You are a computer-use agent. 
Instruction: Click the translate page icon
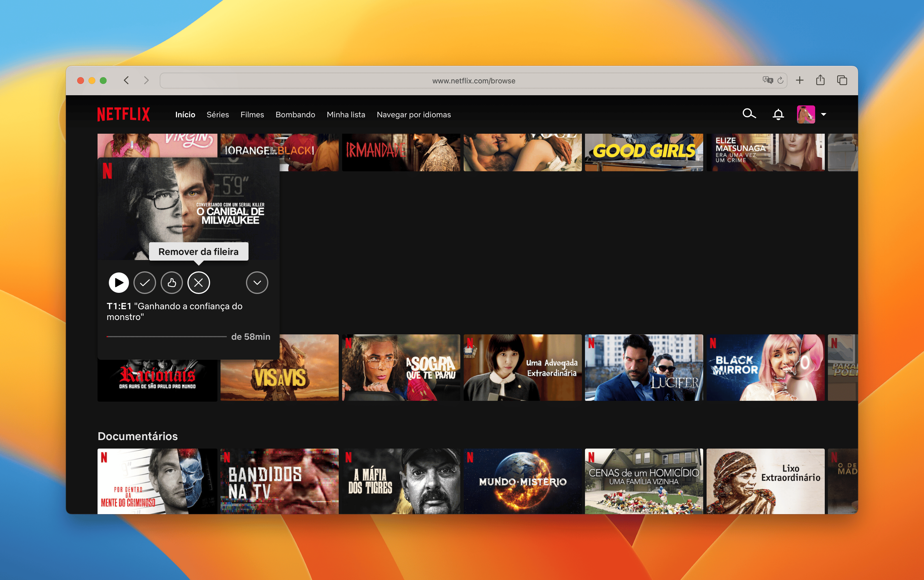(x=767, y=80)
